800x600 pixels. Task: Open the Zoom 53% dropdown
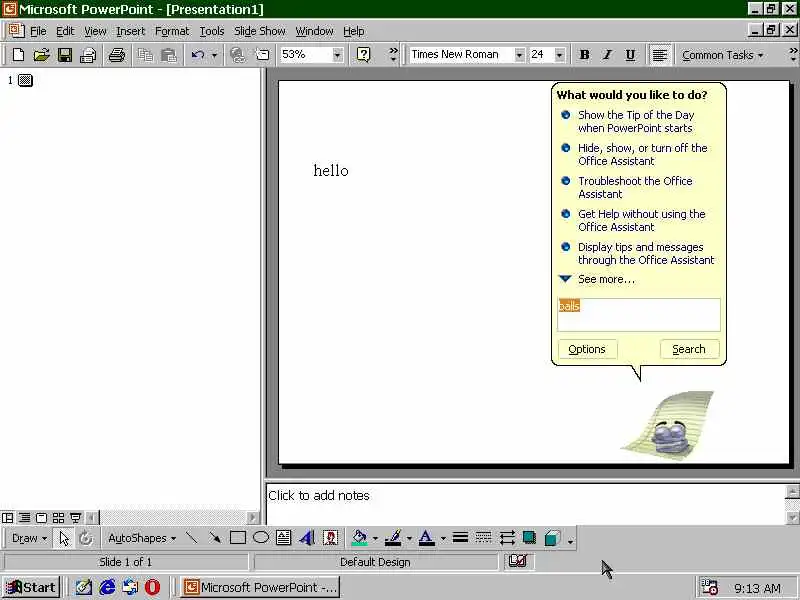tap(337, 55)
